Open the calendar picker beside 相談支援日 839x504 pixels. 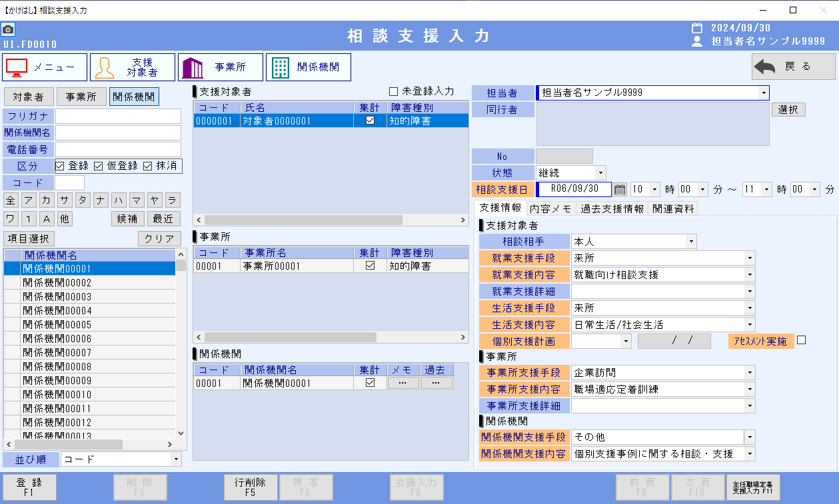pyautogui.click(x=620, y=190)
